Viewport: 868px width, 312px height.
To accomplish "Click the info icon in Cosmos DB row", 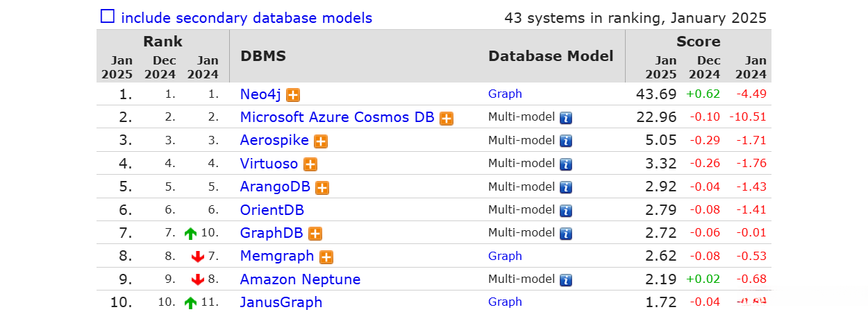I will (566, 118).
